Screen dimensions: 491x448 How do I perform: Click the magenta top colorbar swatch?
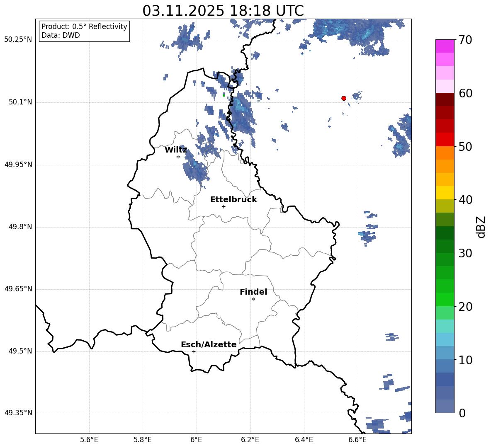point(445,46)
